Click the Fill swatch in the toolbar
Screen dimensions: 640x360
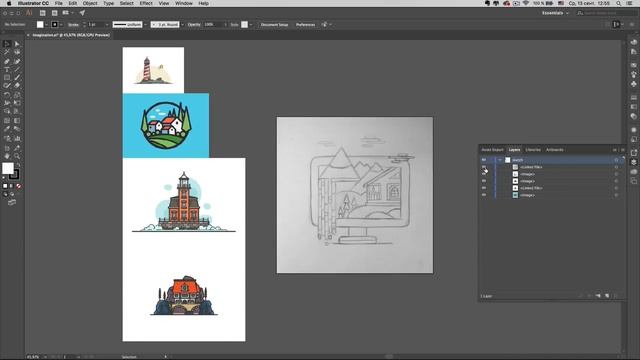coord(8,168)
